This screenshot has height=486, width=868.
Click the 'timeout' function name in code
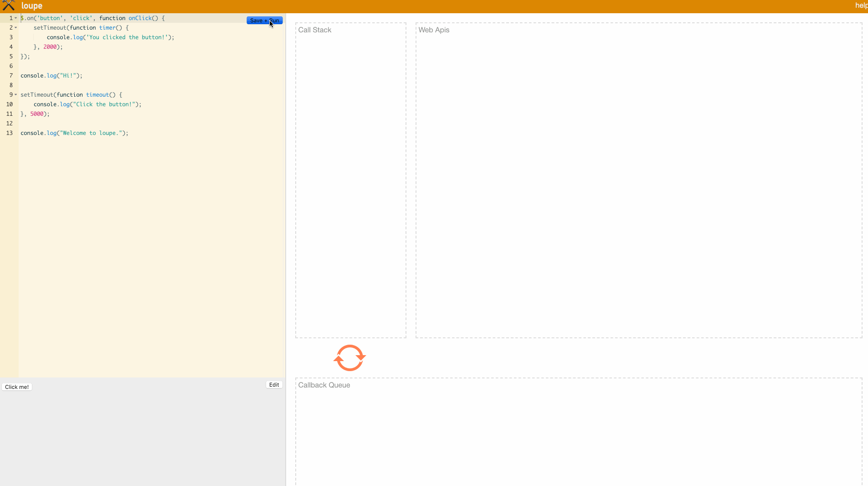(x=98, y=95)
